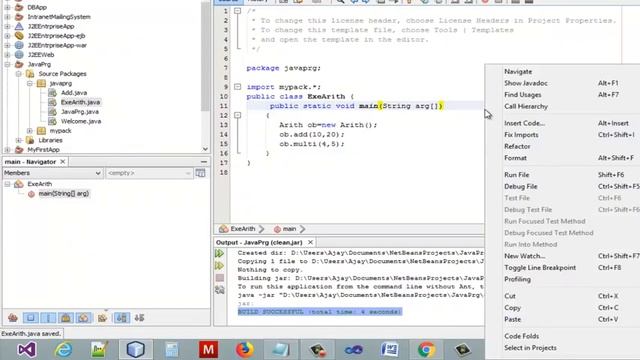Viewport: 640px width, 360px height.
Task: Open output settings icon below the stop button
Action: (220, 290)
